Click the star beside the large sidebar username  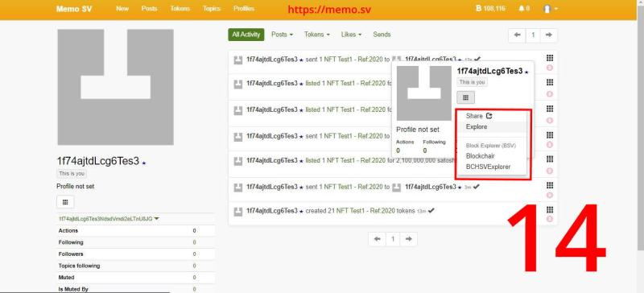(x=144, y=163)
